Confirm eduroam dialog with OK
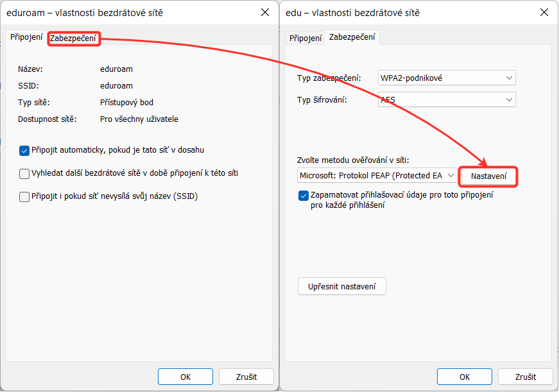The image size is (559, 392). tap(185, 377)
